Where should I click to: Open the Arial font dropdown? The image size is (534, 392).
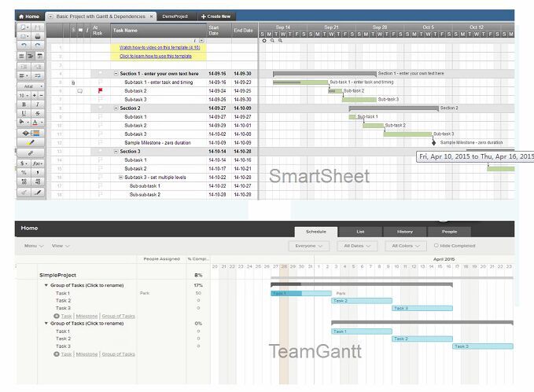(31, 86)
